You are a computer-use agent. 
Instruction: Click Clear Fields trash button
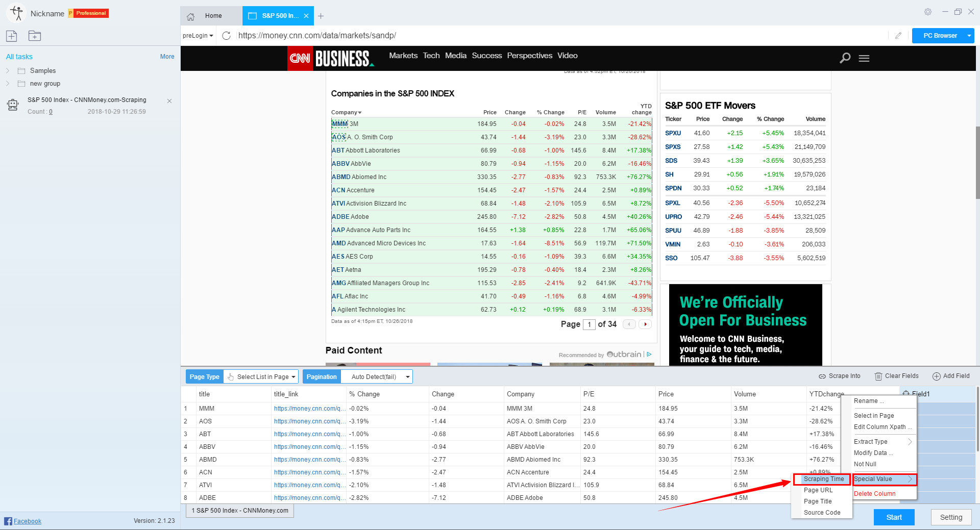897,376
